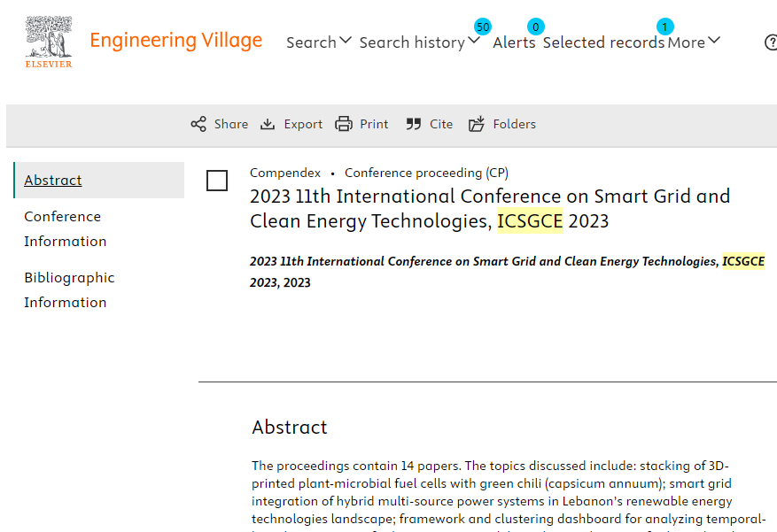
Task: Open the Engineering Village home link
Action: 176,41
